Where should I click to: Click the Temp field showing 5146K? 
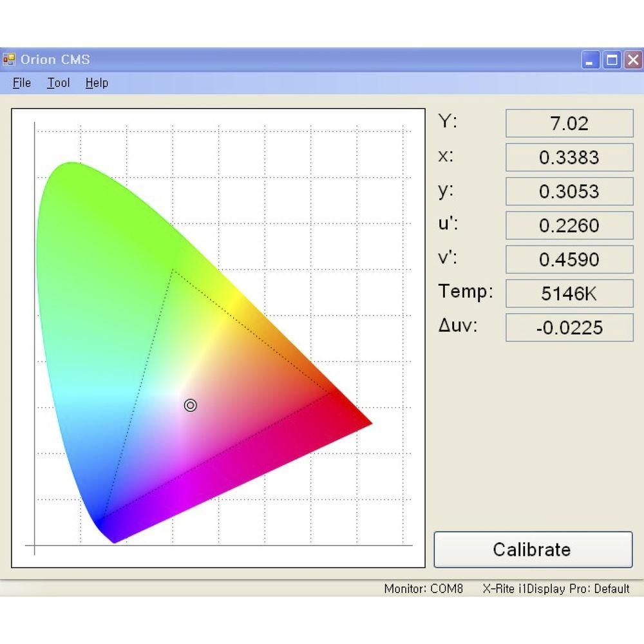tap(569, 294)
